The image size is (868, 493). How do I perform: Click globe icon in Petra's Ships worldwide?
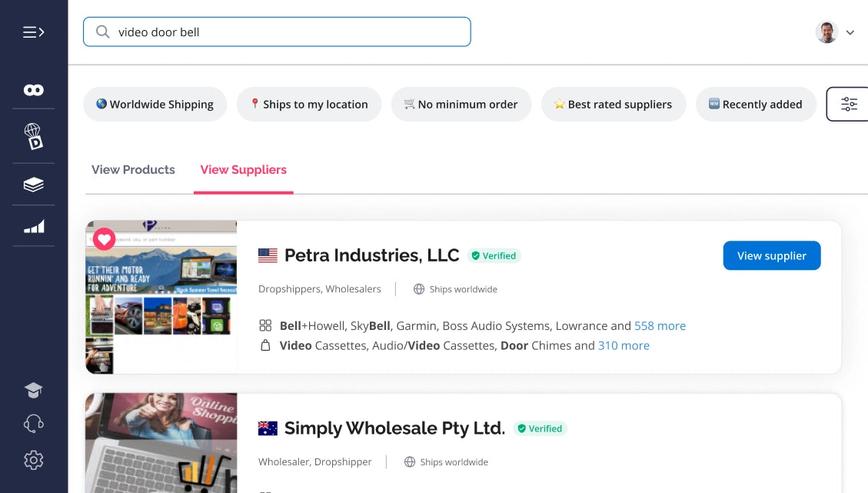point(419,289)
